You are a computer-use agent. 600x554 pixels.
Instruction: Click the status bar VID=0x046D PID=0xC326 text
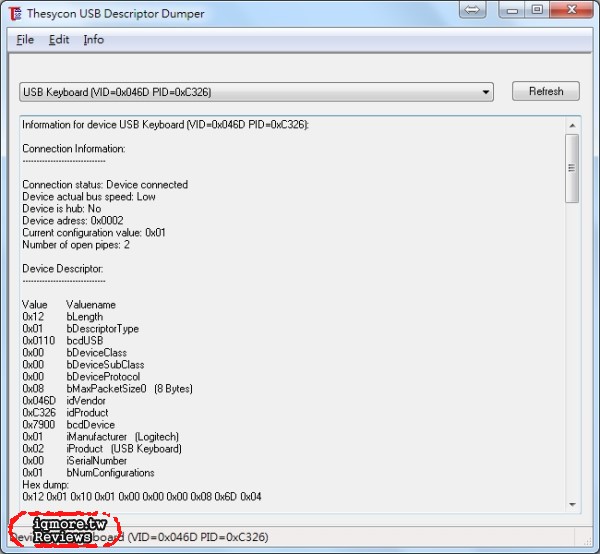(x=198, y=537)
